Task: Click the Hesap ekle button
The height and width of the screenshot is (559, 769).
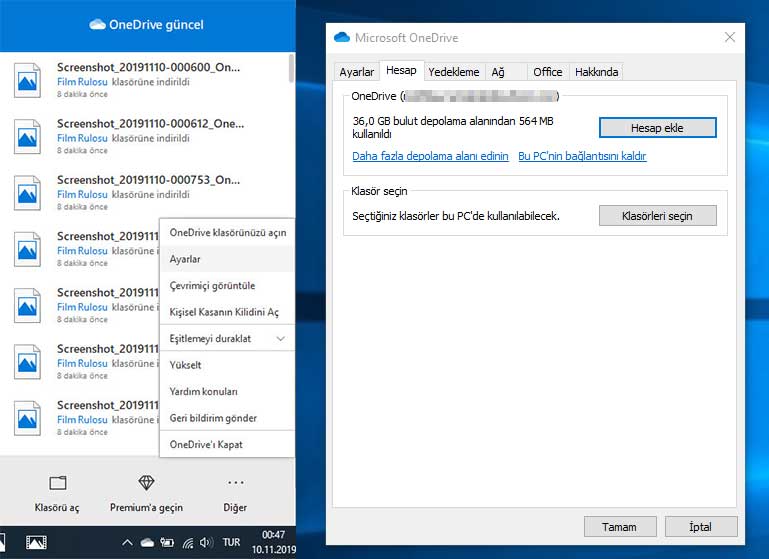Action: pos(657,128)
